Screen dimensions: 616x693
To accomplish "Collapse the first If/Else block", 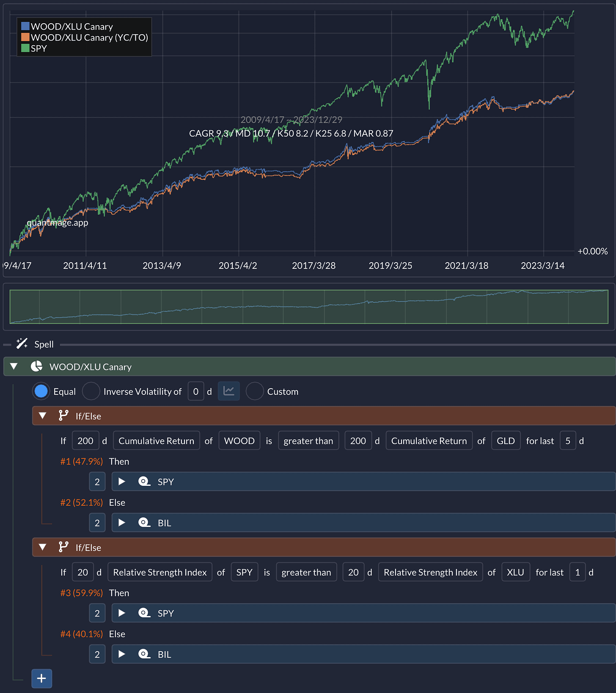I will (43, 416).
